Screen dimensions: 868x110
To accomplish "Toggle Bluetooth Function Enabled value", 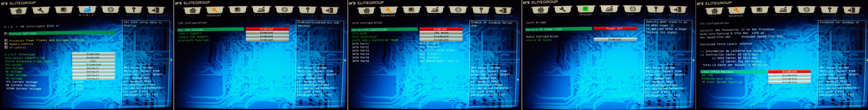I will (267, 40).
